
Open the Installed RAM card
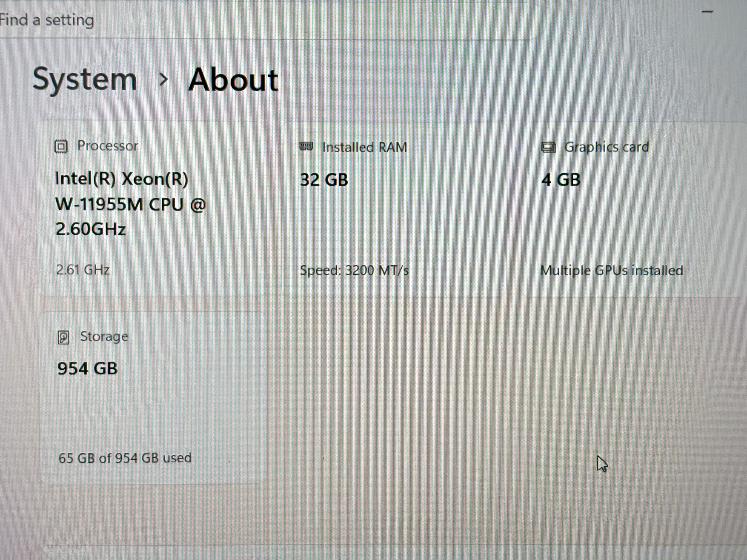(x=394, y=209)
